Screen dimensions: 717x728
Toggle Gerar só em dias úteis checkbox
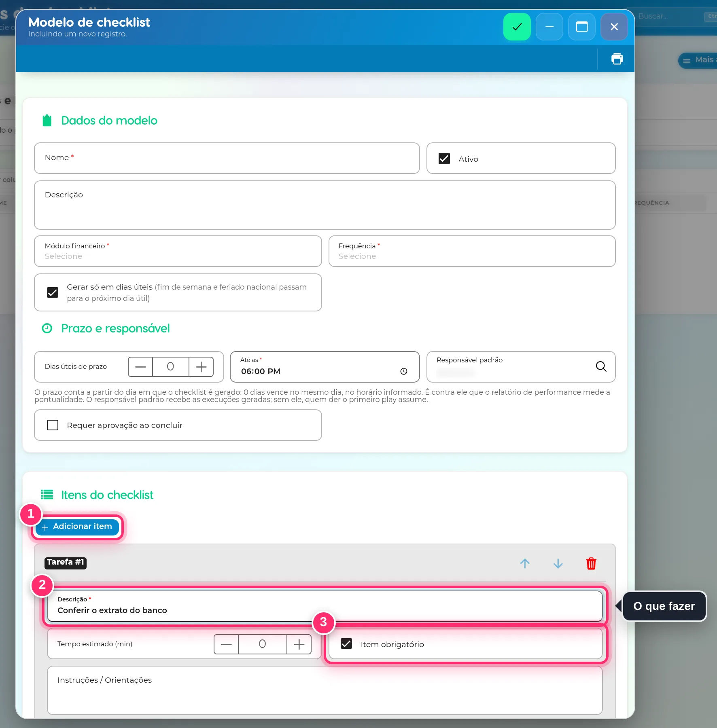coord(53,292)
